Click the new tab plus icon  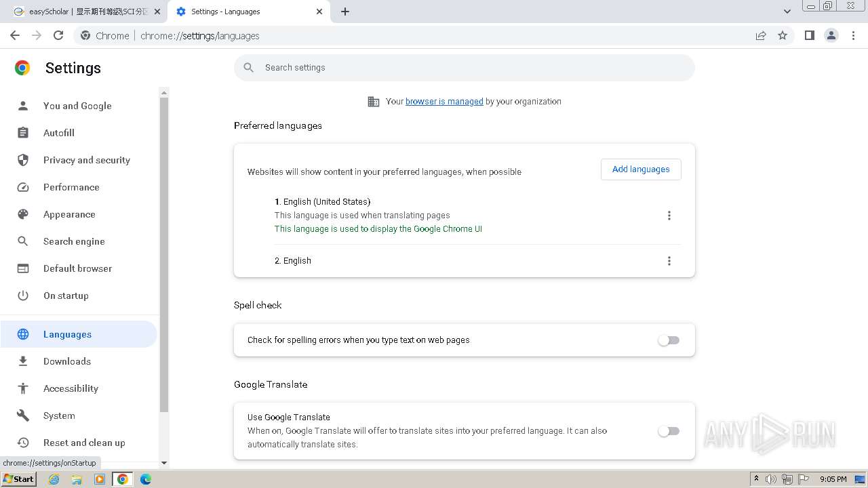click(345, 12)
